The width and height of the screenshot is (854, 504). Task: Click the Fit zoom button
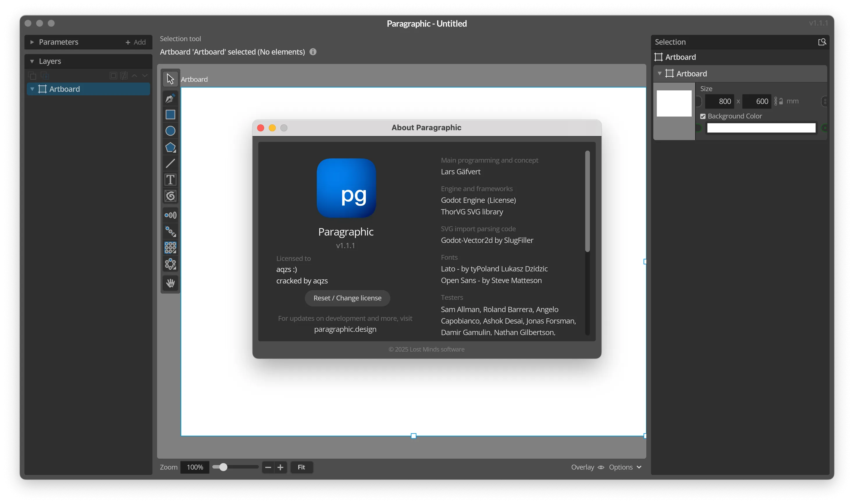tap(301, 467)
